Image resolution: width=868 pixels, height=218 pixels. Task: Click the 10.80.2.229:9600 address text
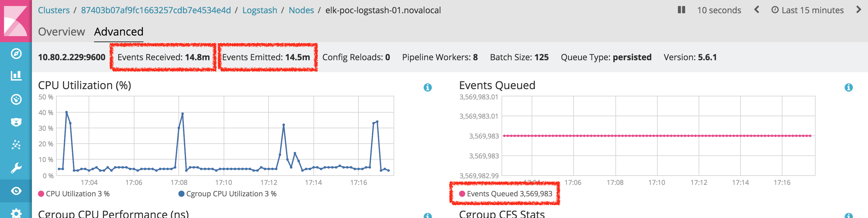(72, 57)
